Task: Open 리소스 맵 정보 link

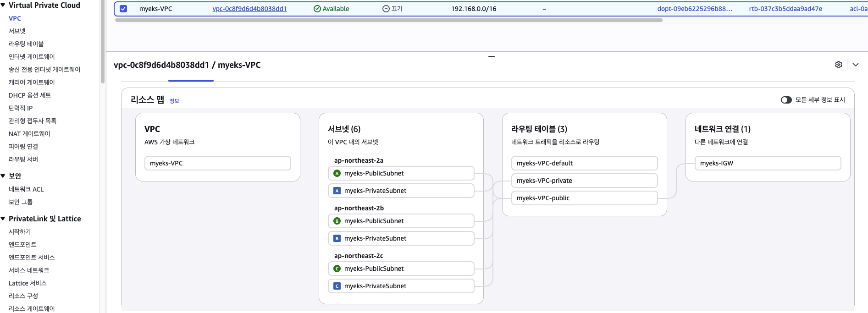Action: click(x=174, y=101)
